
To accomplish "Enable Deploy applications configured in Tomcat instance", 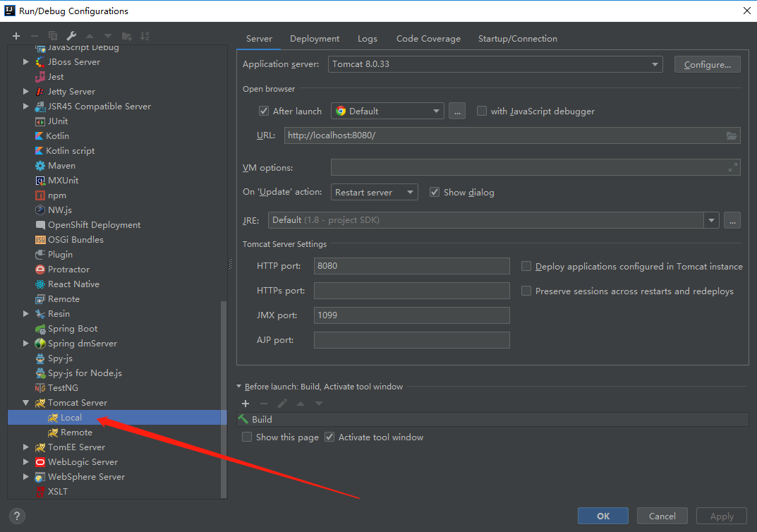I will pyautogui.click(x=526, y=266).
